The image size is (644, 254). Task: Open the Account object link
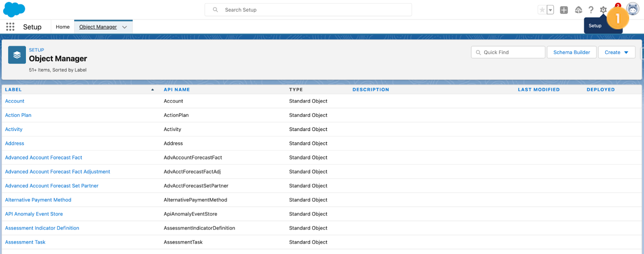click(x=14, y=101)
